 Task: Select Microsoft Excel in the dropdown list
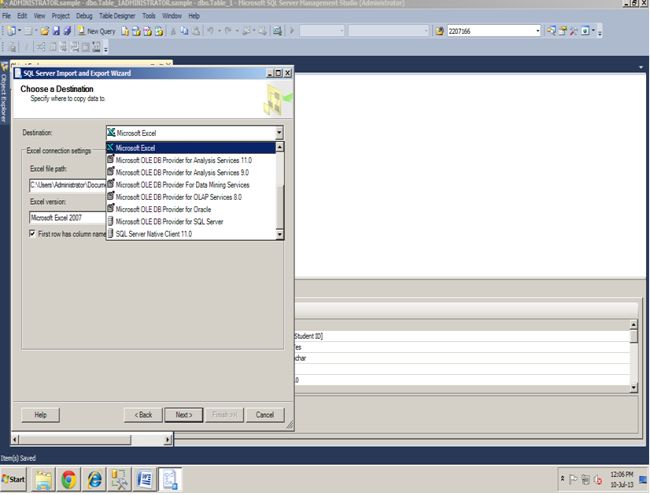[x=191, y=148]
